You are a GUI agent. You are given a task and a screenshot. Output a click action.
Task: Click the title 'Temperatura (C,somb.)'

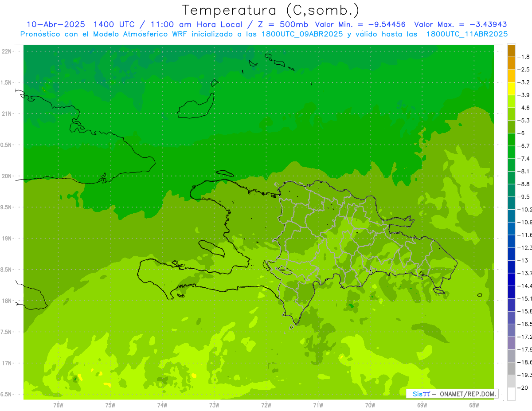271,10
